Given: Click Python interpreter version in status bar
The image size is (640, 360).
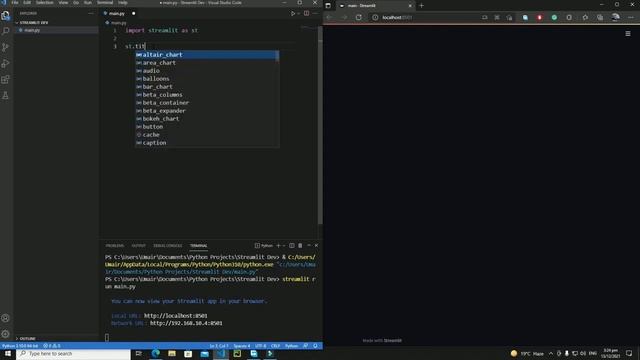Looking at the screenshot, I should [x=20, y=346].
